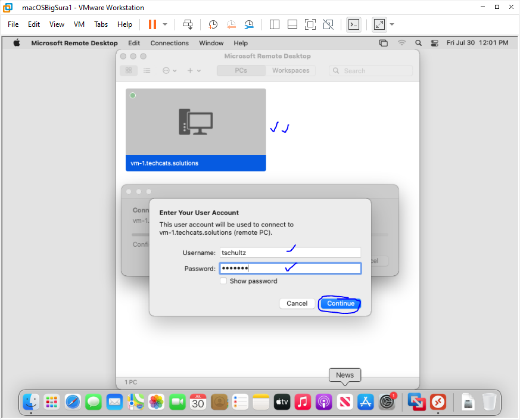The image size is (520, 420).
Task: Click the VMware pause/suspend VM button
Action: point(152,24)
